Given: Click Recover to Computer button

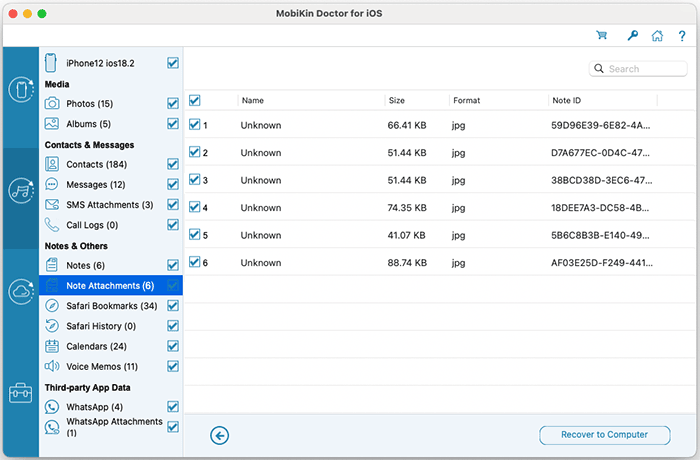Looking at the screenshot, I should 604,435.
